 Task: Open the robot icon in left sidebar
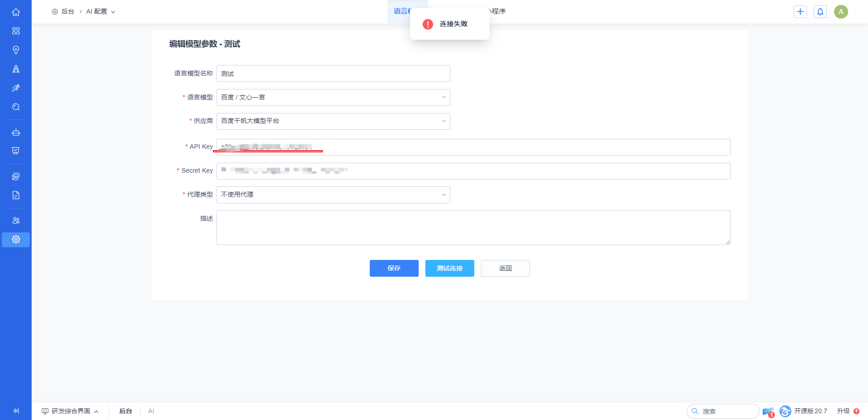pyautogui.click(x=16, y=132)
